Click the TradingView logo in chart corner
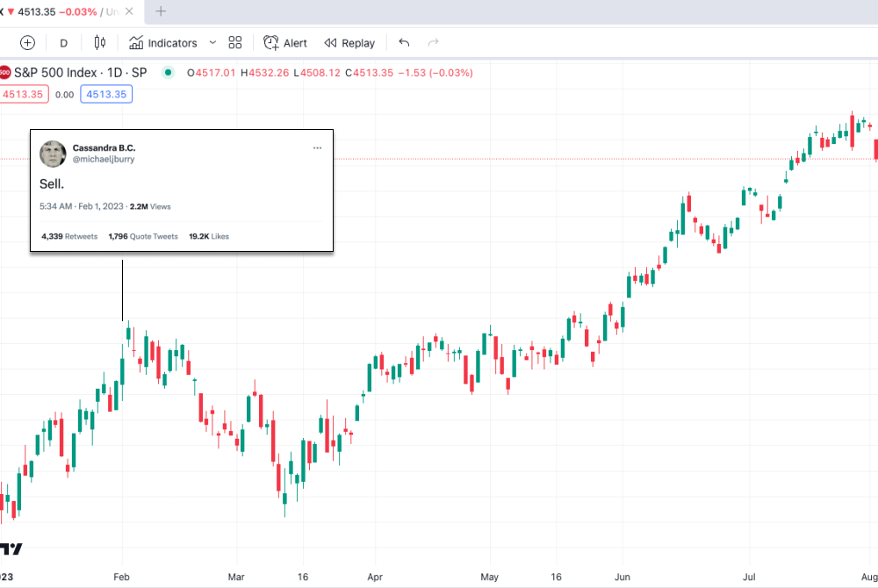Screen dimensions: 878x588 (x=11, y=549)
